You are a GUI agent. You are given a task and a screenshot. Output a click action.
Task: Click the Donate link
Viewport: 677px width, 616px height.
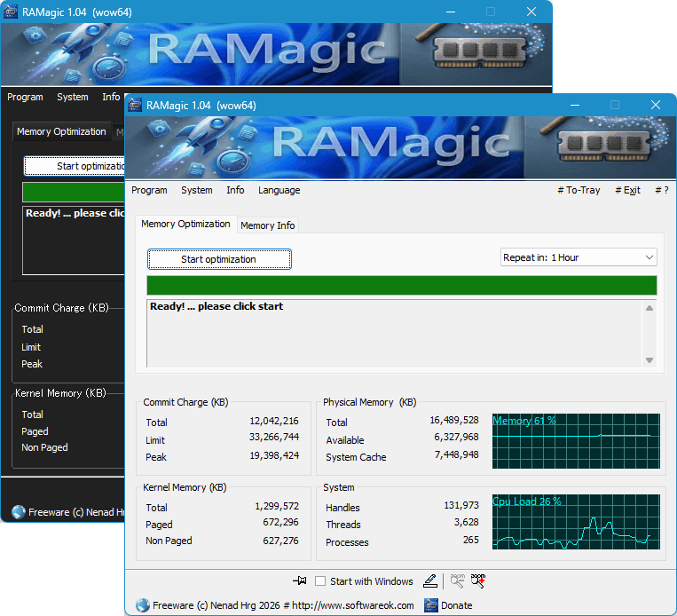click(457, 605)
